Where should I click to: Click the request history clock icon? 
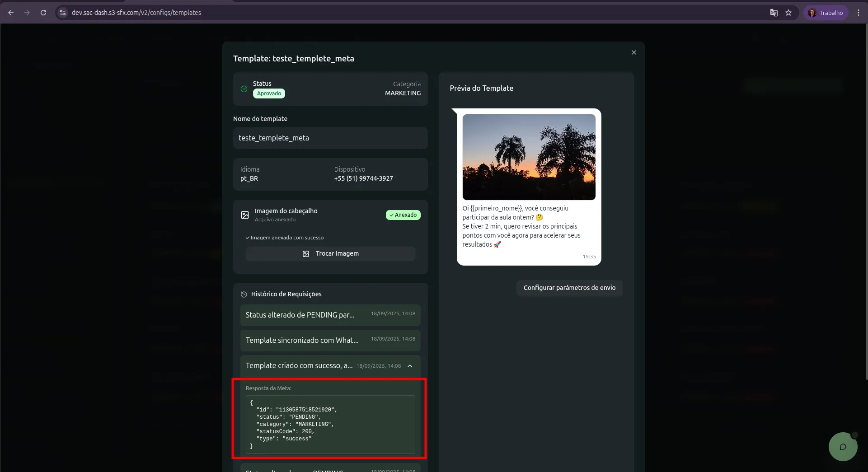point(244,294)
